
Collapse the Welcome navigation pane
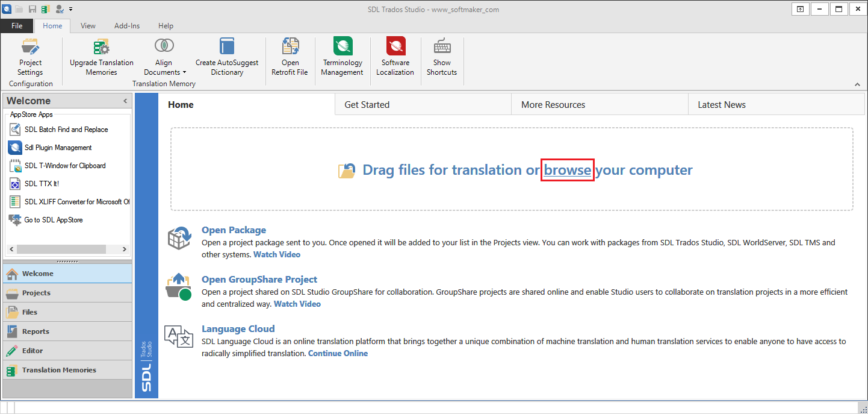coord(125,101)
